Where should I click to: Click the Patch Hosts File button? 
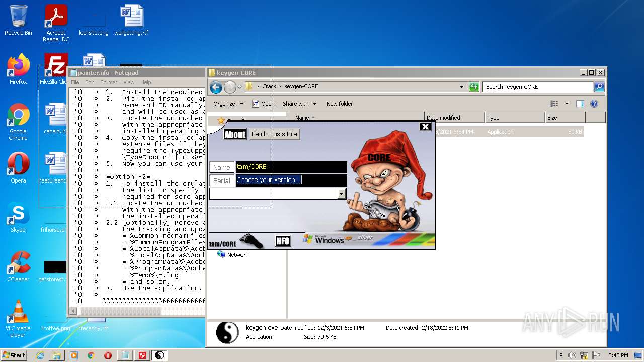coord(274,134)
